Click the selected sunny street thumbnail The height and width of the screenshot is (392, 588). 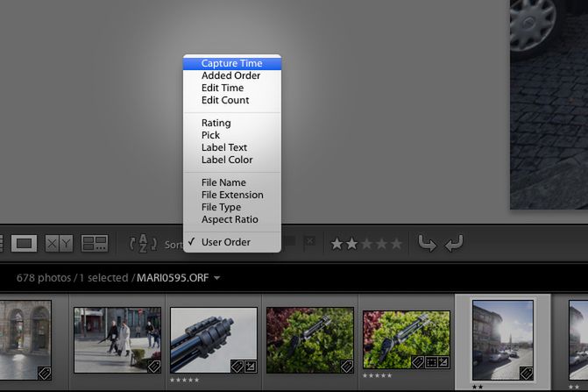503,340
